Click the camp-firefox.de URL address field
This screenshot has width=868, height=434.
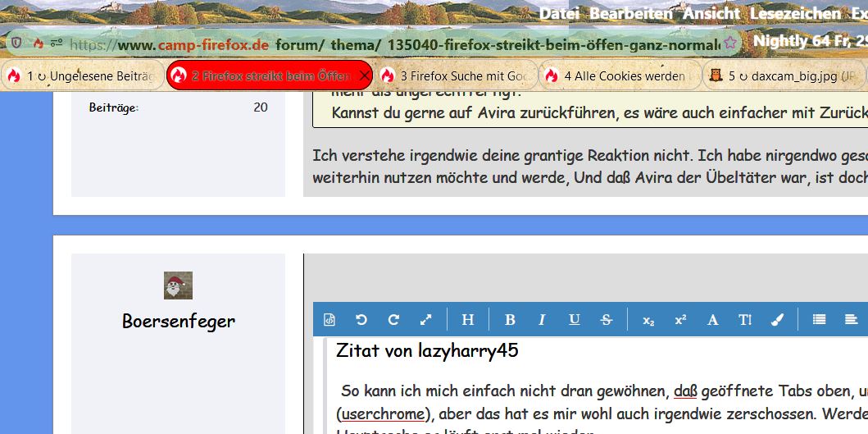click(374, 43)
